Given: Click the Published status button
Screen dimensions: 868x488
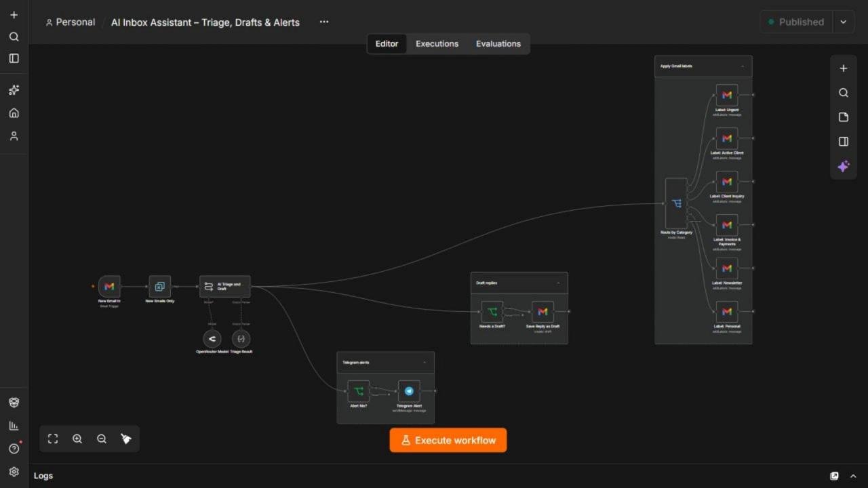Looking at the screenshot, I should click(x=796, y=22).
